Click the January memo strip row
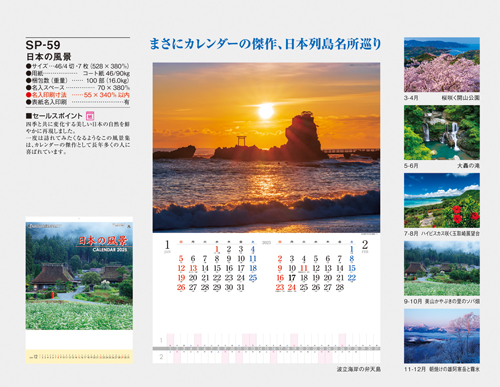The image size is (500, 387). pyautogui.click(x=266, y=340)
